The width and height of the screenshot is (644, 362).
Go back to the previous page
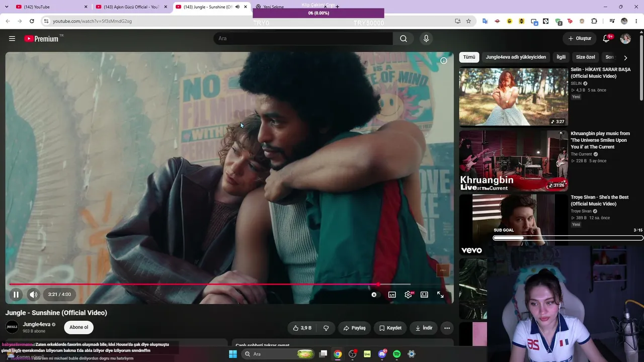pyautogui.click(x=8, y=21)
